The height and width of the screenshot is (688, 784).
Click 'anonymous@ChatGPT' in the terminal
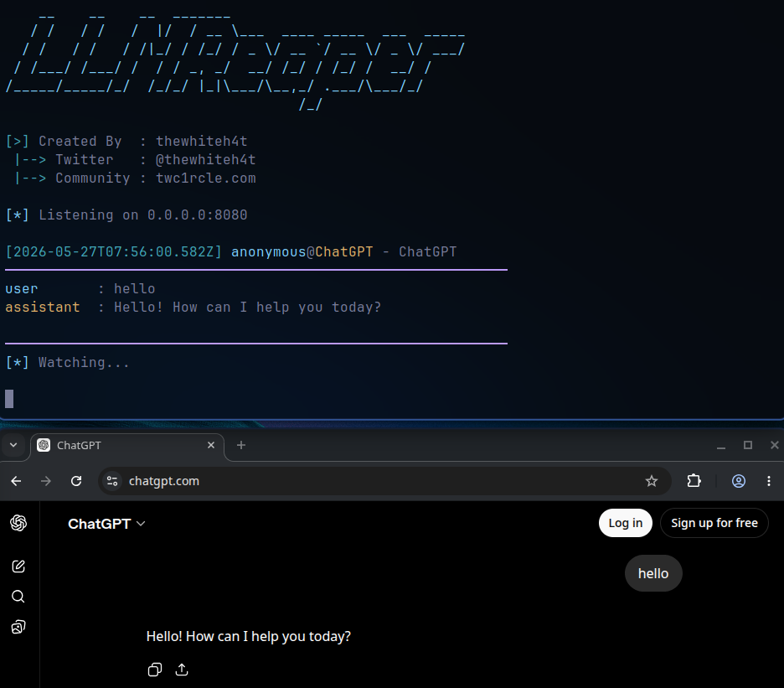[302, 251]
